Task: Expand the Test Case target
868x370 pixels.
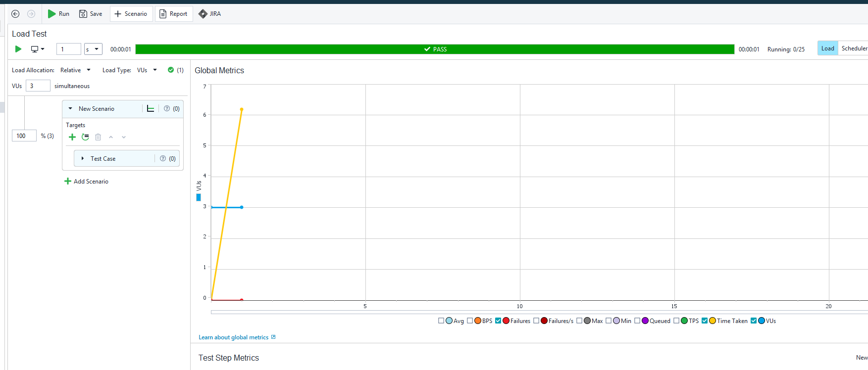Action: tap(83, 159)
